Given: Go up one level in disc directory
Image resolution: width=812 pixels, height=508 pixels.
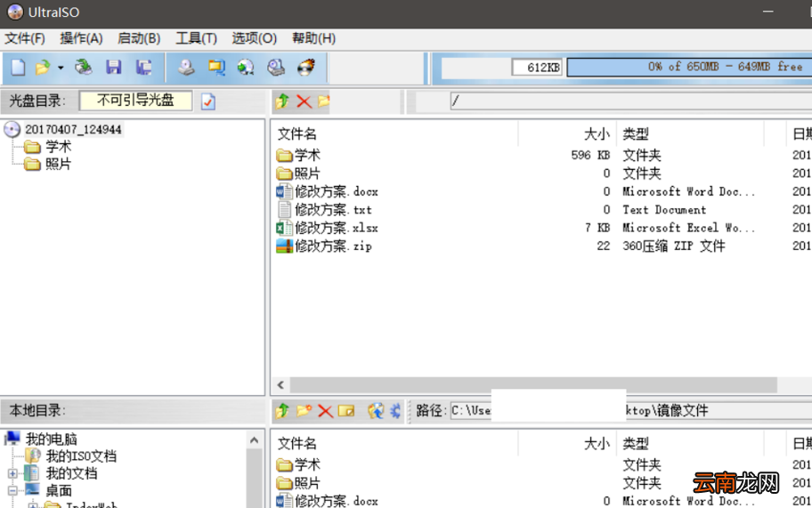Looking at the screenshot, I should point(282,101).
